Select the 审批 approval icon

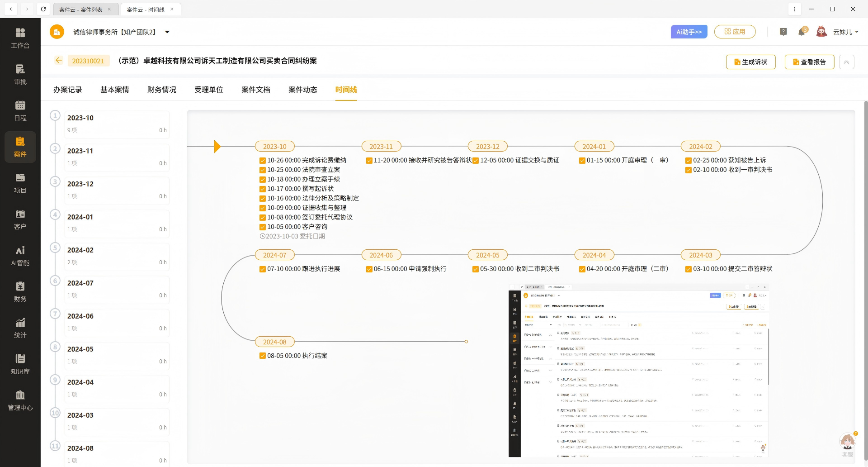pyautogui.click(x=20, y=74)
